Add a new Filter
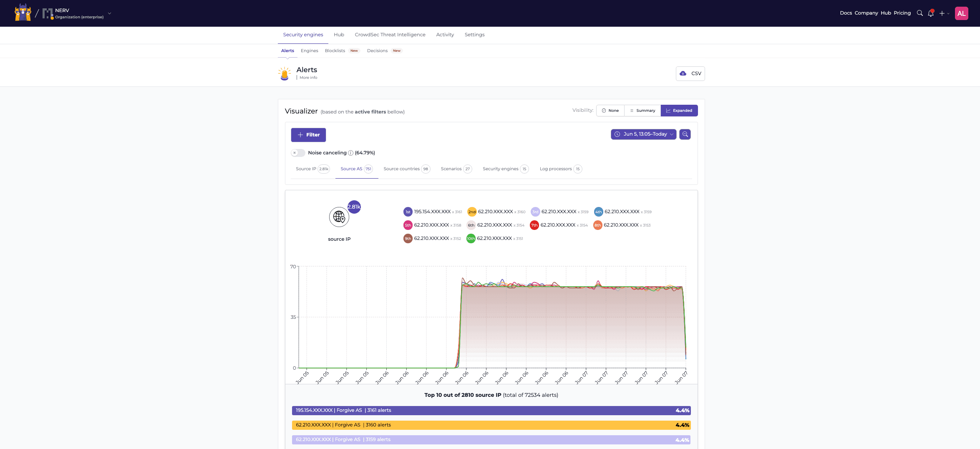The height and width of the screenshot is (449, 980). [308, 135]
